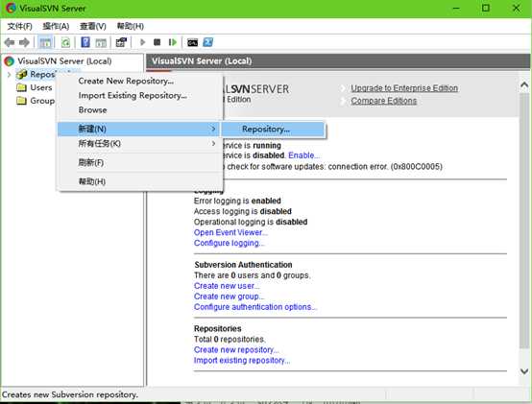532x404 pixels.
Task: Click the Refresh toolbar icon
Action: pos(65,42)
